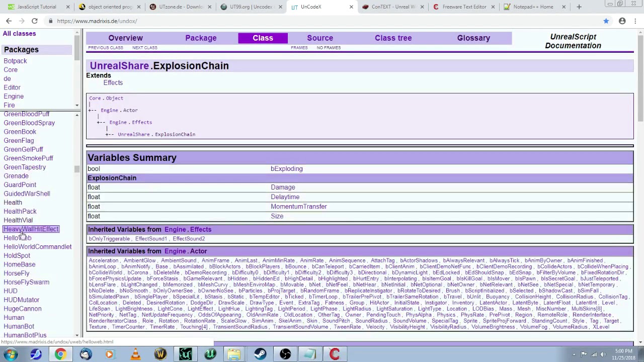The image size is (644, 362).
Task: Jump to the Size variable
Action: click(277, 216)
